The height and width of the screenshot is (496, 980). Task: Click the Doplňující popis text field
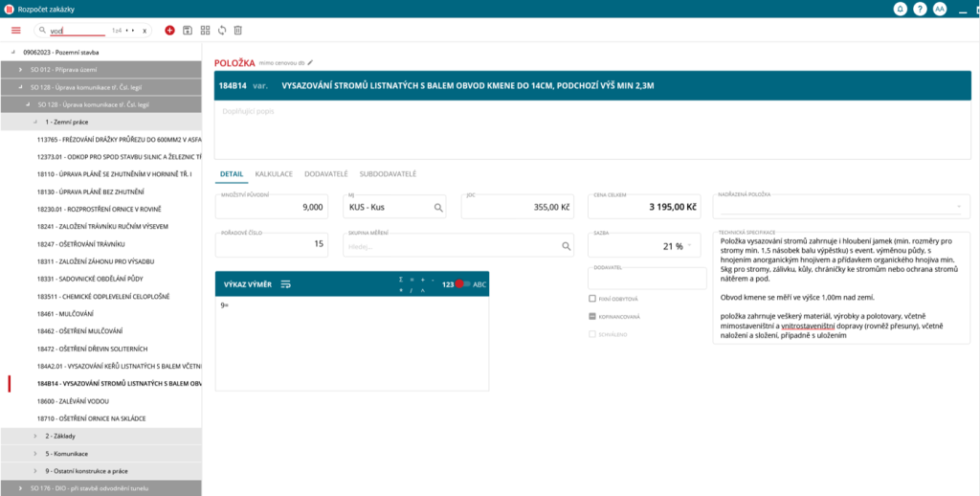(x=591, y=129)
